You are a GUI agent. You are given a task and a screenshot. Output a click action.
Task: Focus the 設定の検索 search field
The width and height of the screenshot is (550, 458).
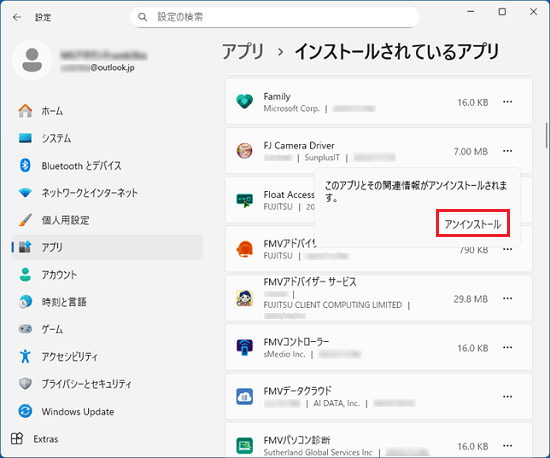[275, 17]
